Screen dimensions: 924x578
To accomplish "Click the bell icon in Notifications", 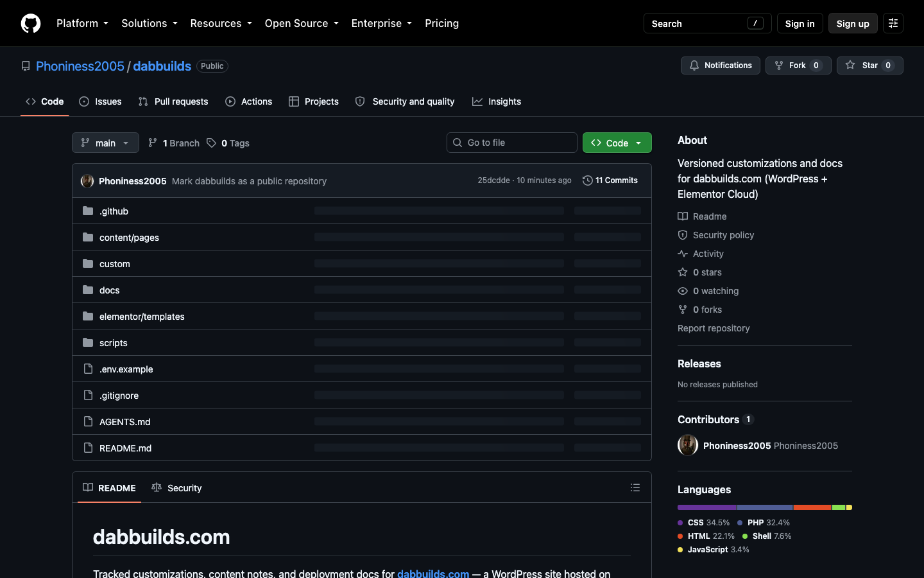I will tap(694, 66).
